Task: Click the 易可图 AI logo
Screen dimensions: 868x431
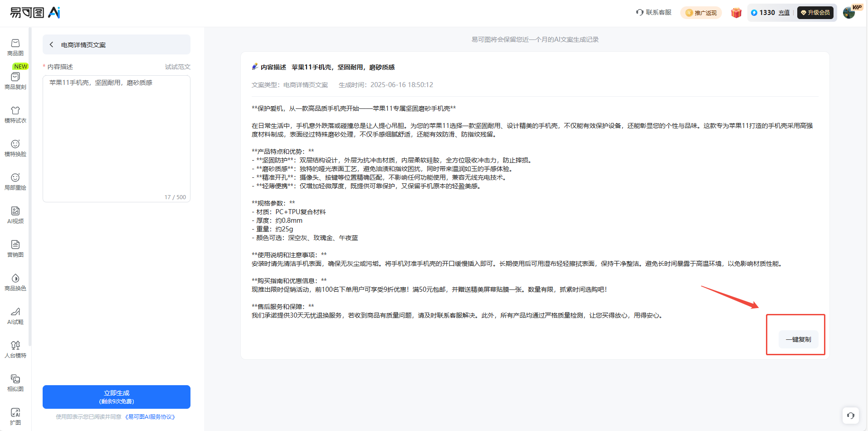Action: coord(35,13)
